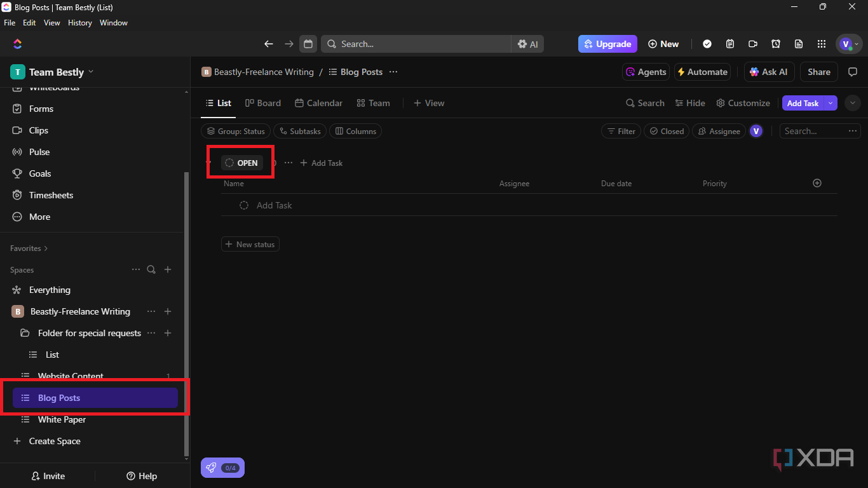The image size is (868, 488).
Task: Collapse the OPEN status group arrow
Action: tap(208, 163)
